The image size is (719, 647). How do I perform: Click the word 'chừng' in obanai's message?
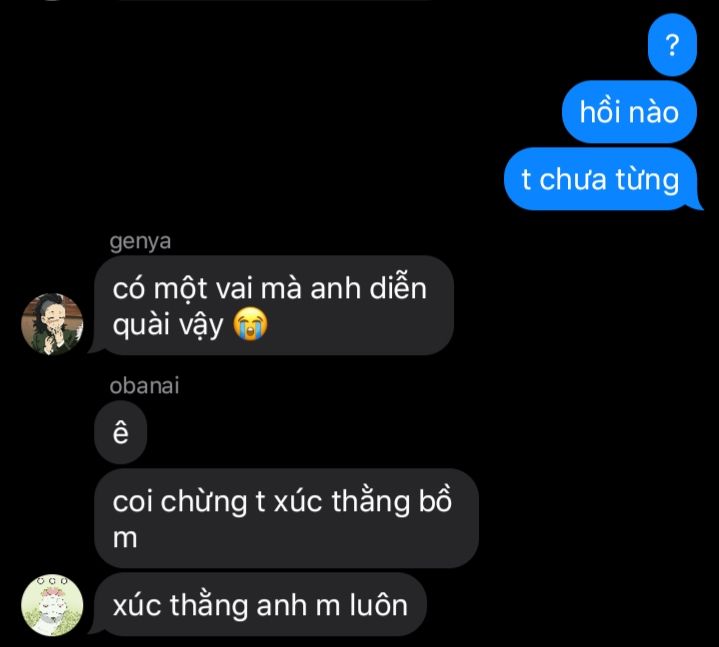coord(204,502)
